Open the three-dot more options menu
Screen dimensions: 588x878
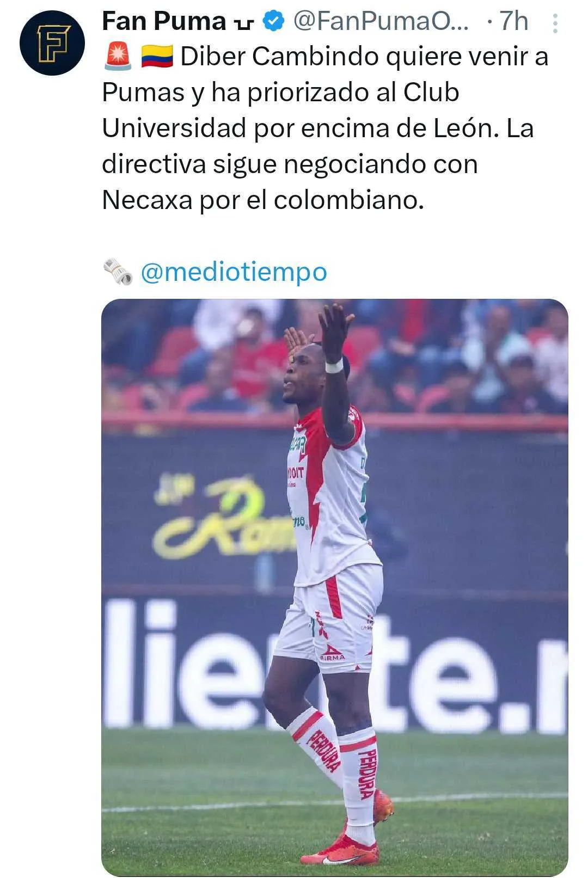[x=555, y=23]
